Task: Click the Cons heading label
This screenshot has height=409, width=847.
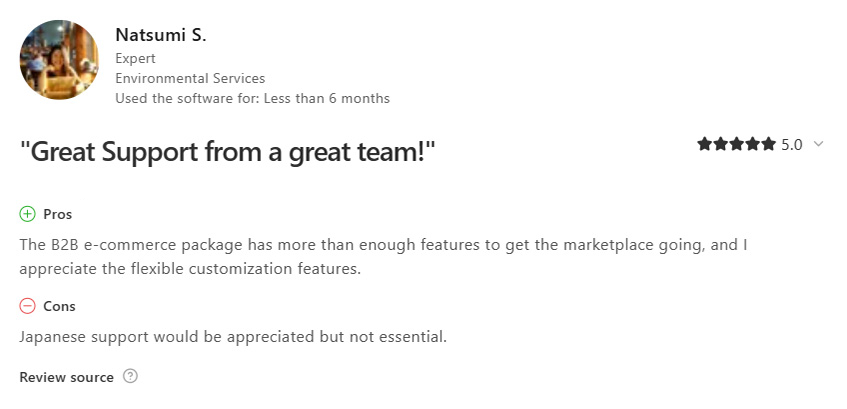Action: 59,306
